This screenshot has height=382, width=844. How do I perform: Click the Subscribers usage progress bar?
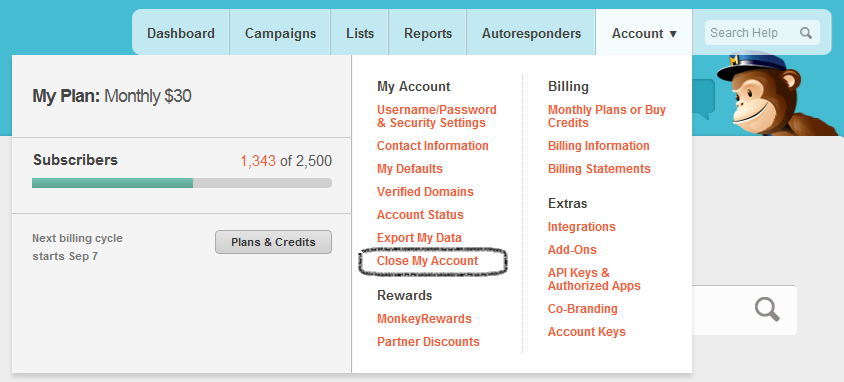(x=182, y=183)
